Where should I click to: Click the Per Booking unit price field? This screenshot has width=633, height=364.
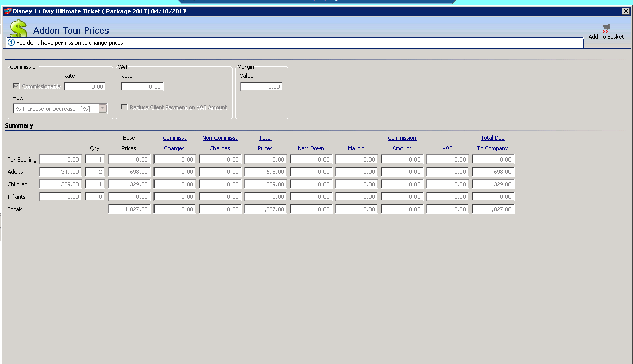(x=60, y=160)
